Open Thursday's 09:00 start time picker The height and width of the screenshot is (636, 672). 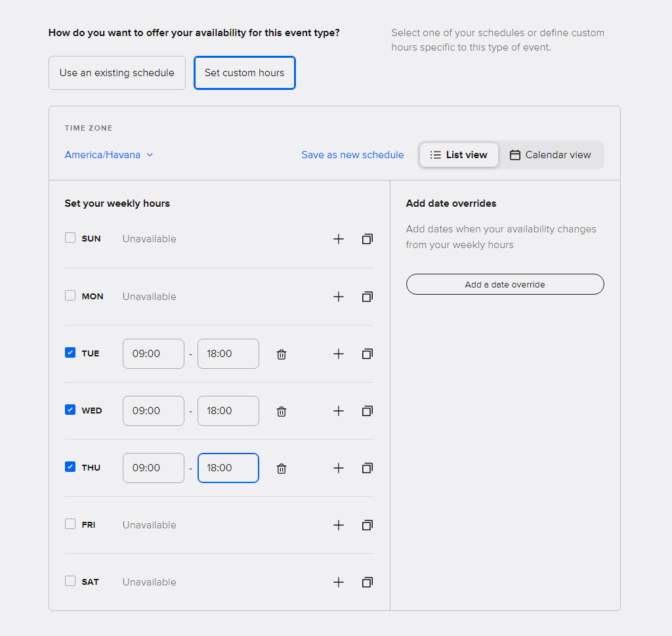(x=154, y=468)
